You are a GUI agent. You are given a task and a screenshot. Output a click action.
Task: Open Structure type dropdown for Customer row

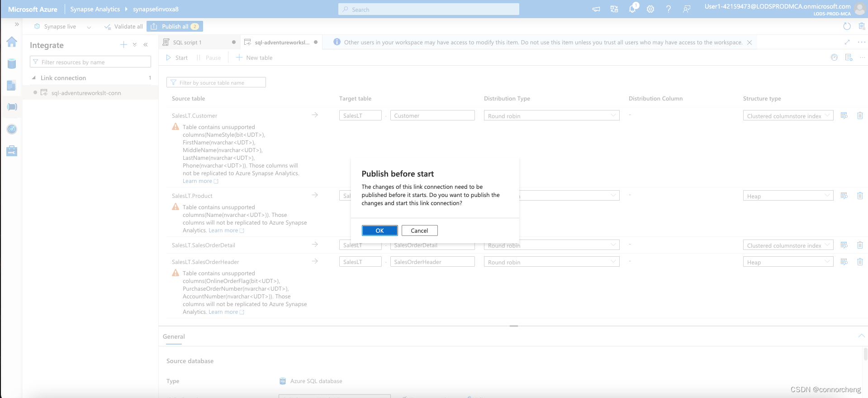click(x=788, y=115)
